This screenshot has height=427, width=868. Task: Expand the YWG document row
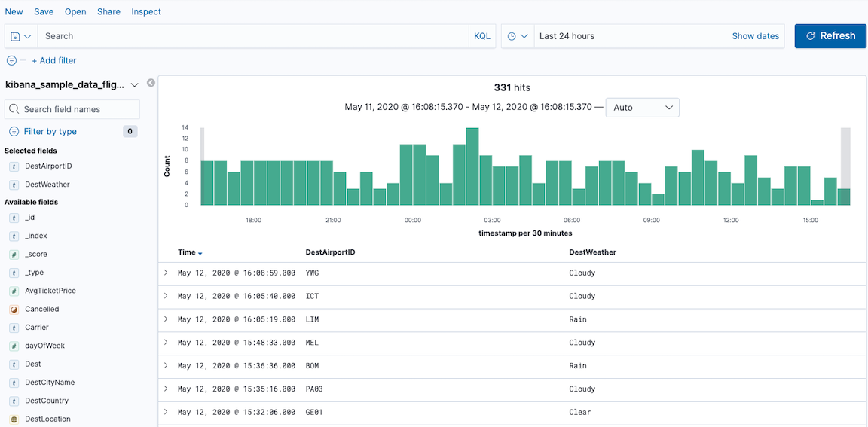[167, 273]
